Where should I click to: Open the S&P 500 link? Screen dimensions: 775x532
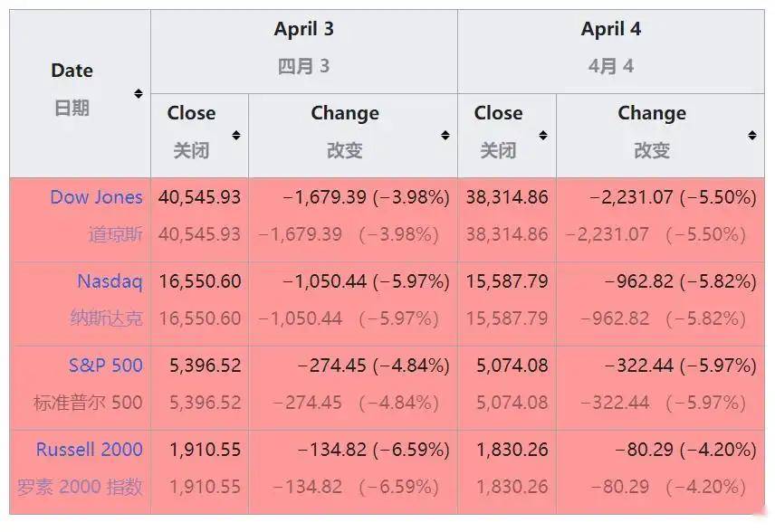106,366
